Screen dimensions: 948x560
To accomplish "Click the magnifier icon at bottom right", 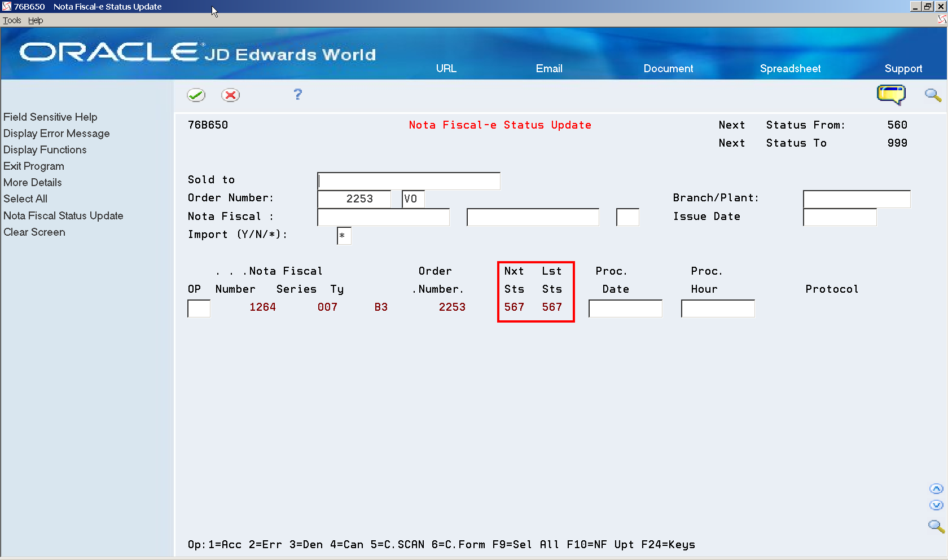I will pyautogui.click(x=936, y=526).
